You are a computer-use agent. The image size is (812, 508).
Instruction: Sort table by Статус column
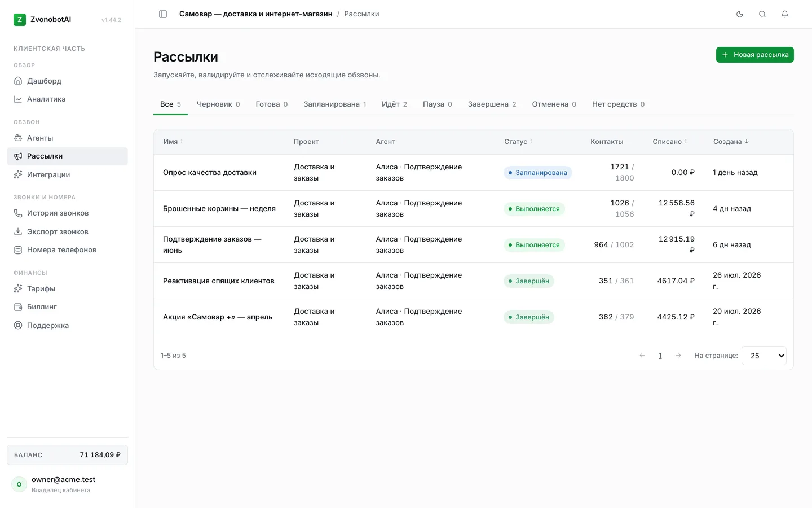(x=518, y=142)
